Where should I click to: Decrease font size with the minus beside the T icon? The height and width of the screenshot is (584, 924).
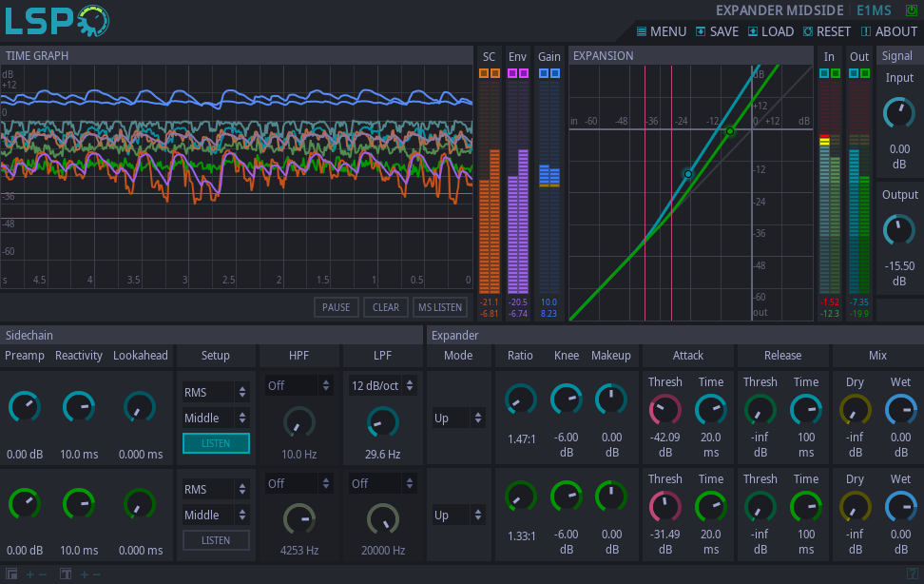pos(97,574)
